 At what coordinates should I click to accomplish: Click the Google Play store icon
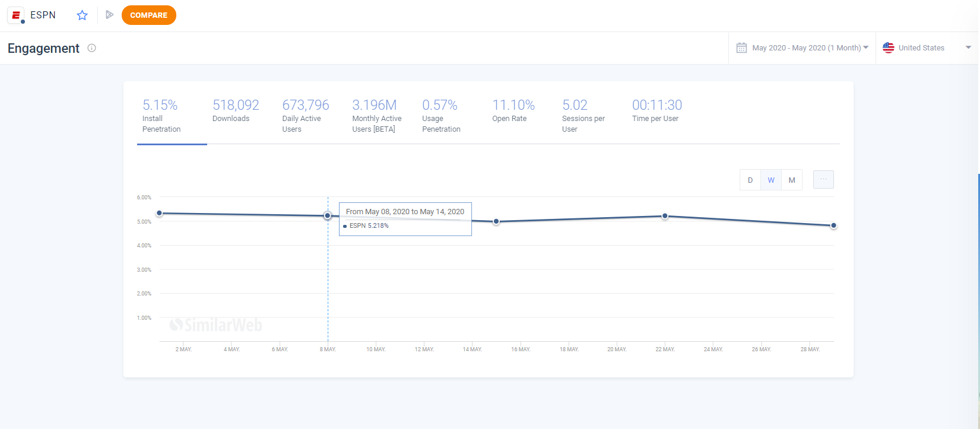click(x=109, y=15)
